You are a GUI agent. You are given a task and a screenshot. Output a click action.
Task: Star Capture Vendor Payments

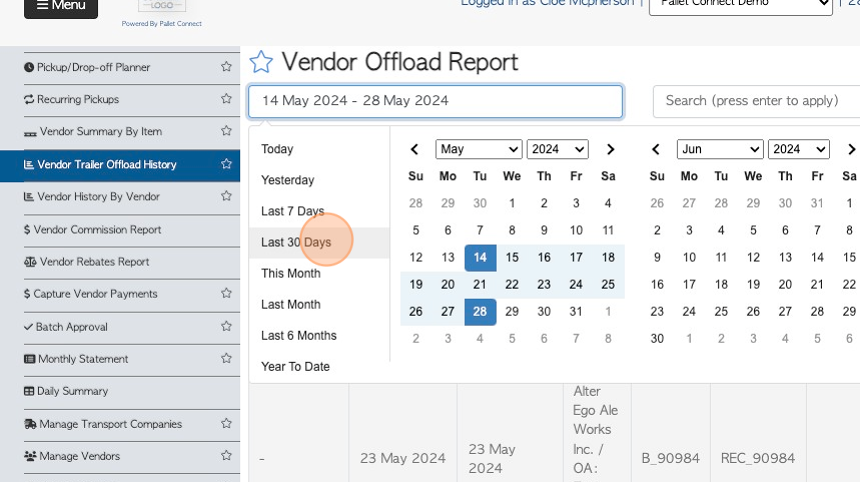tap(226, 293)
